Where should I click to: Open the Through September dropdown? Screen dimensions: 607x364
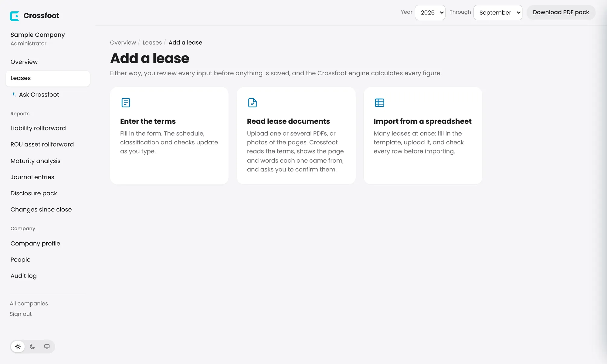pyautogui.click(x=498, y=12)
